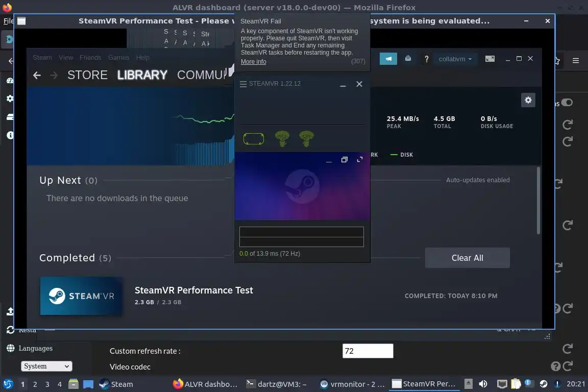Click the 20:21 taskbar clock
The width and height of the screenshot is (588, 392).
(576, 384)
